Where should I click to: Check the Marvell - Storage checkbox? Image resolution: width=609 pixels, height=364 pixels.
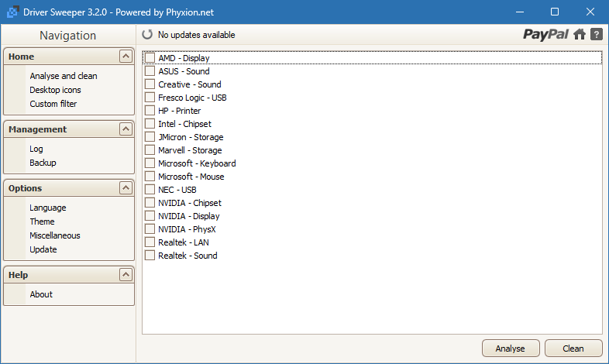pos(150,150)
